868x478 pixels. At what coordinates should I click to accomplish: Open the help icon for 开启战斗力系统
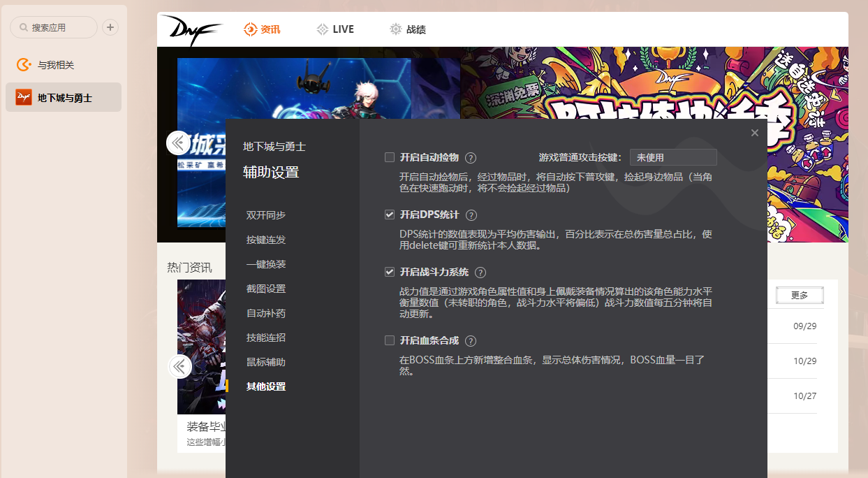point(480,272)
